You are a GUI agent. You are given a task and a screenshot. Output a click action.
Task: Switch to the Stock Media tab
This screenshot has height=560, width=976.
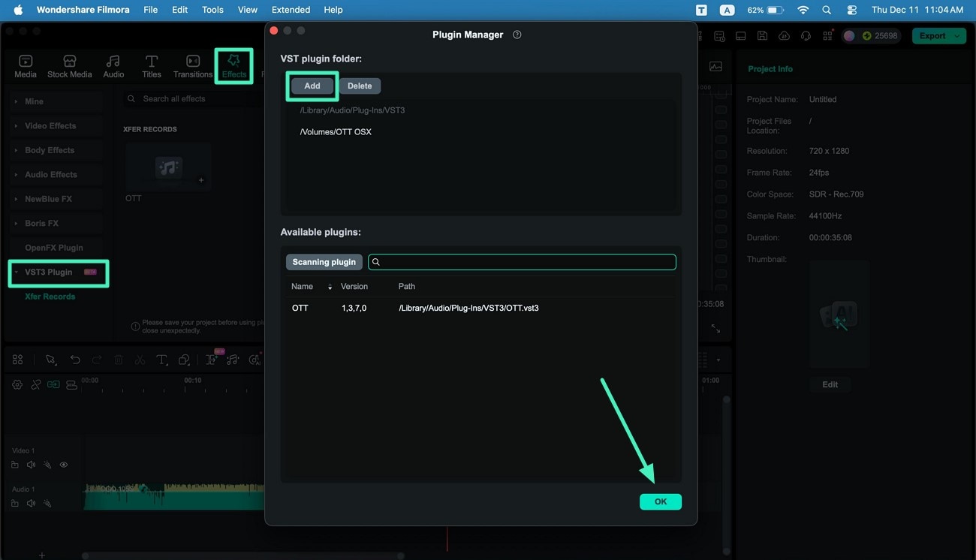tap(69, 65)
